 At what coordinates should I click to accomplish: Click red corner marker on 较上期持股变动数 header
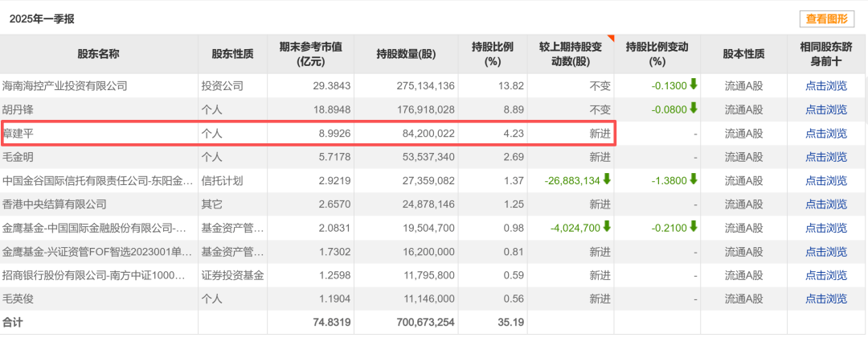coord(611,39)
